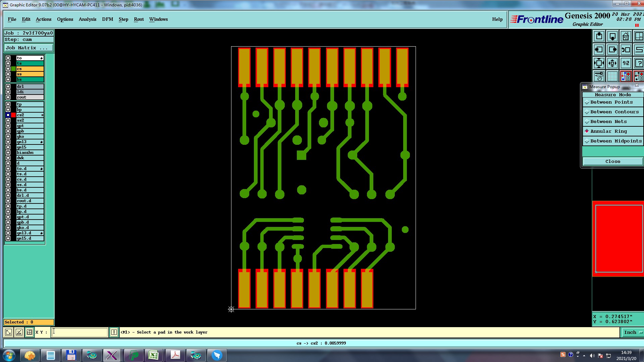Click the previous view undo-zoom icon
Screen dimensions: 644x362
(626, 50)
